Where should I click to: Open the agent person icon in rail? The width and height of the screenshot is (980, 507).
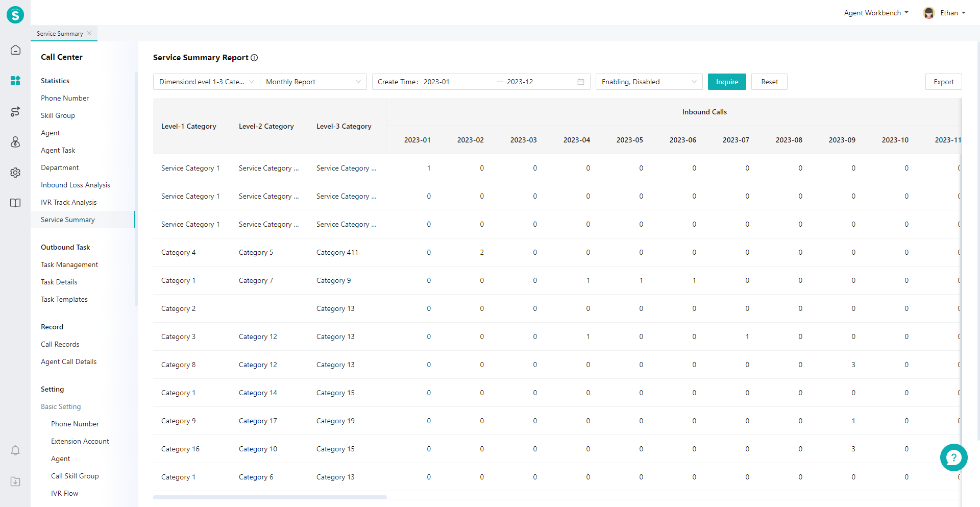pos(15,142)
